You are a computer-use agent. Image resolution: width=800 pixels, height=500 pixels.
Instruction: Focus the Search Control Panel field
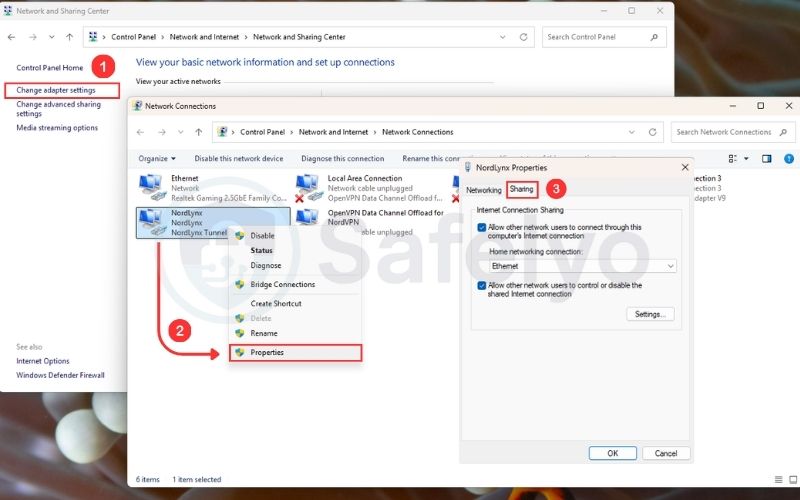604,37
